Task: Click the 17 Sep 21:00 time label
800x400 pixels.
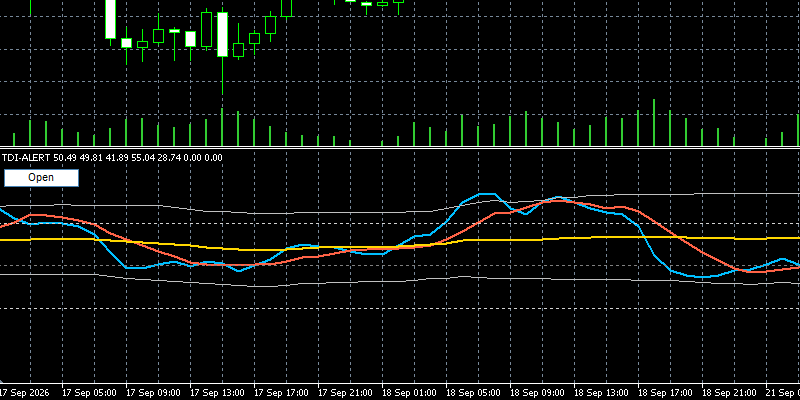Action: coord(345,393)
